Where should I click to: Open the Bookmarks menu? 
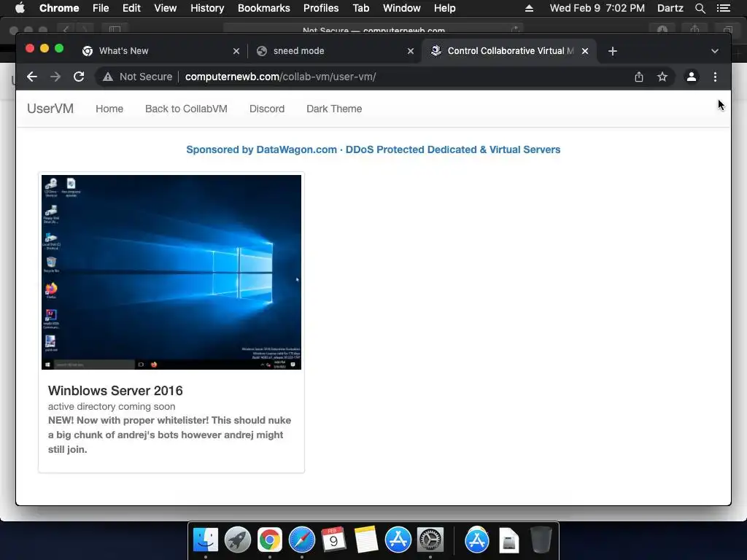point(264,8)
